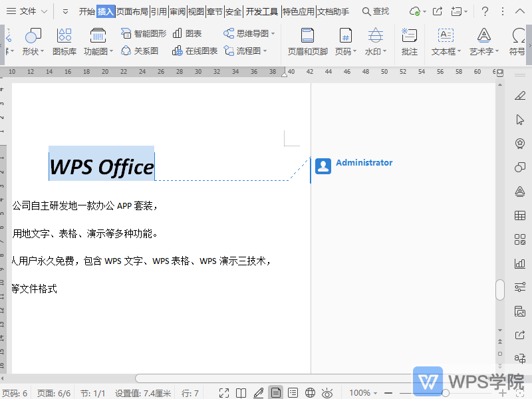Click the zoom slider handle

point(446,393)
